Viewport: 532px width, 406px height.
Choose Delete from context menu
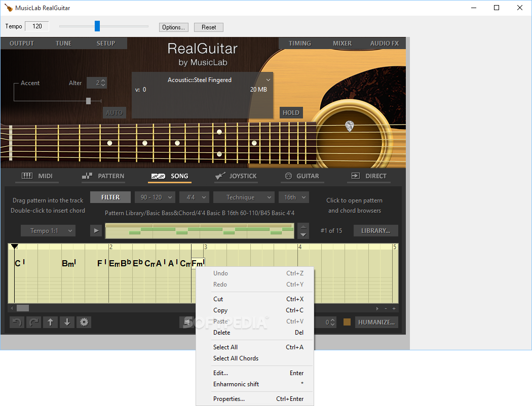255,333
